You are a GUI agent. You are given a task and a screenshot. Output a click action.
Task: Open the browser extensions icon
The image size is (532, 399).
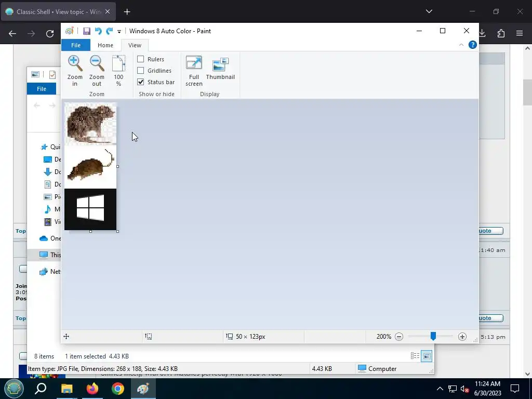[501, 33]
